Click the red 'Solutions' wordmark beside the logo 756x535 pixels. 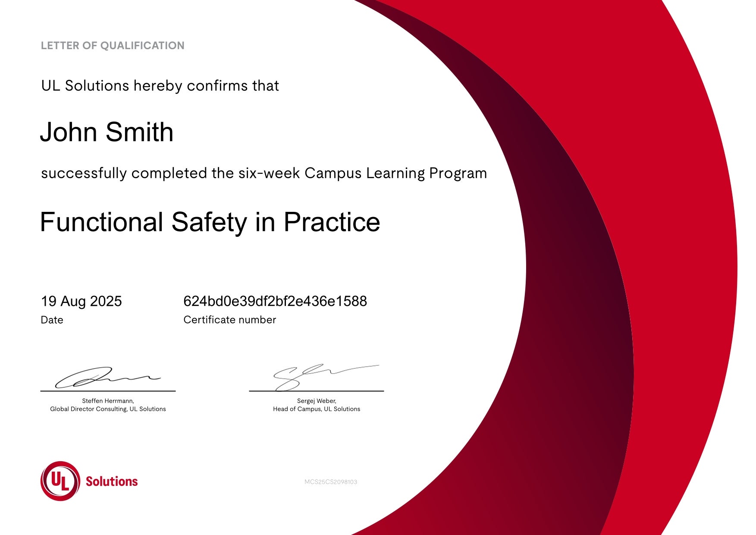112,481
